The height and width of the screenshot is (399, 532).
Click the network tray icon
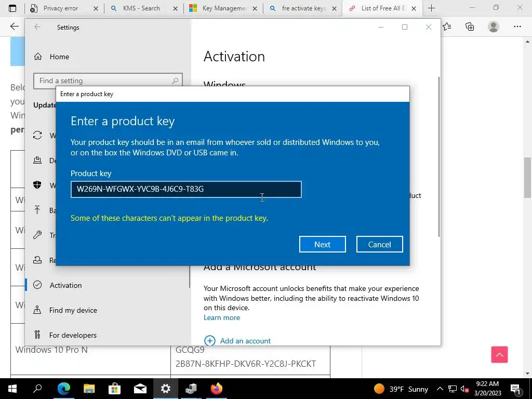(x=453, y=389)
